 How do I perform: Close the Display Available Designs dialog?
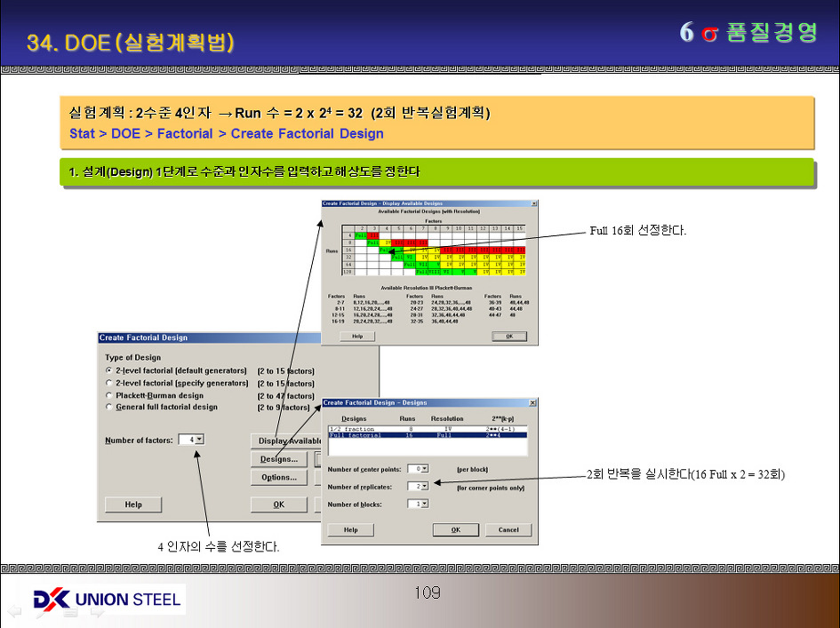point(533,203)
